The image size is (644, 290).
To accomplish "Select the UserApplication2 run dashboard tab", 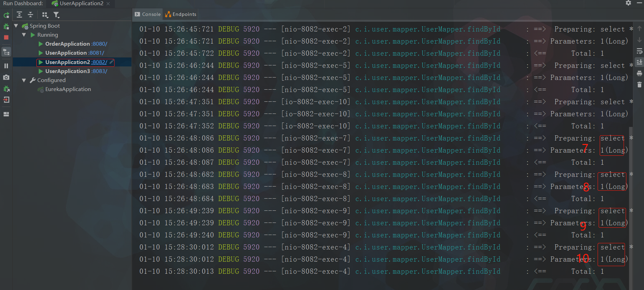I will 81,3.
